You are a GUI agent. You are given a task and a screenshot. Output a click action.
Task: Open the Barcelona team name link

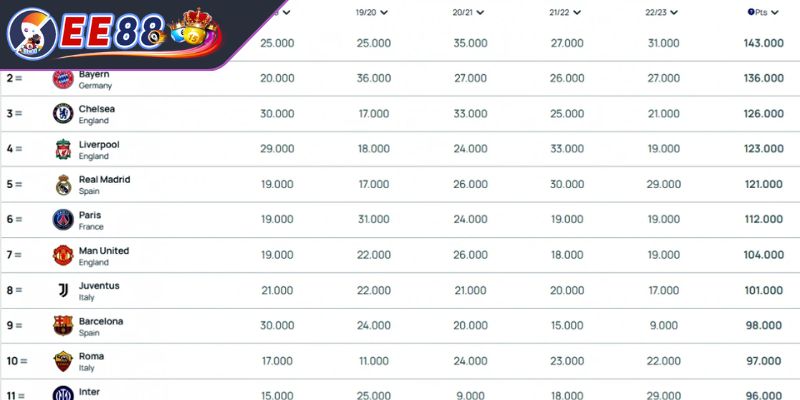[101, 321]
